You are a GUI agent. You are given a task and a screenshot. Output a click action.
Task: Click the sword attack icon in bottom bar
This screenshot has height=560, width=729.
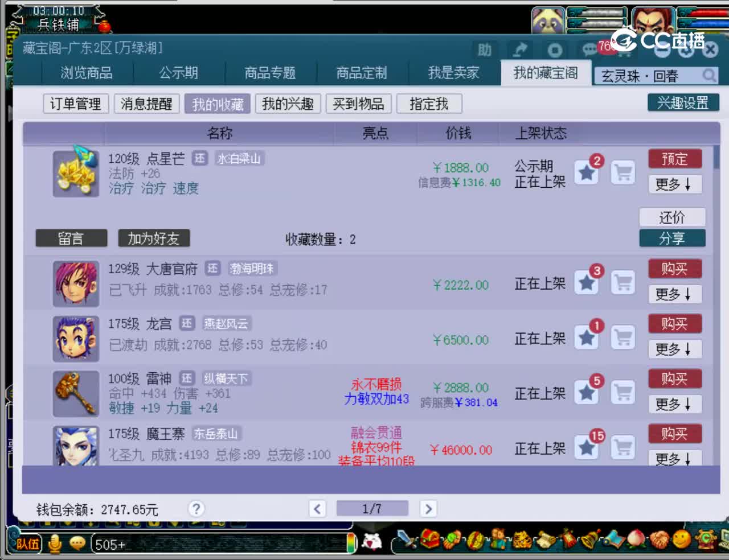(407, 539)
